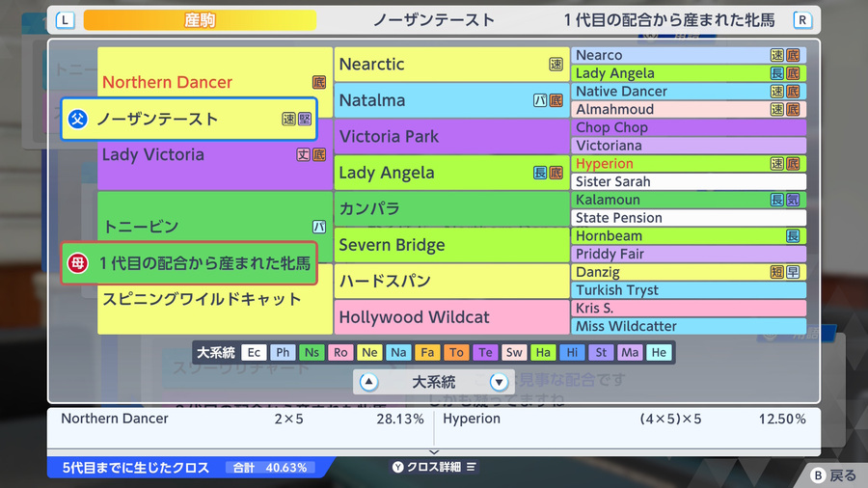
Task: Choose the Fa lineage swatch
Action: tap(427, 352)
